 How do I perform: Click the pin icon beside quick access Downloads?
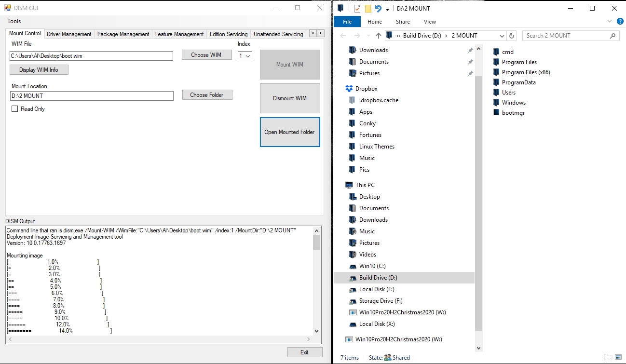[470, 50]
